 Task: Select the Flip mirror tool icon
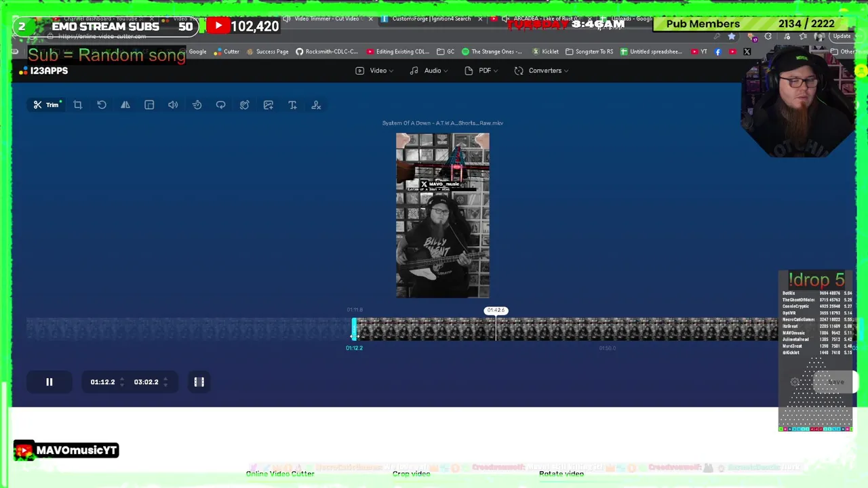click(x=125, y=105)
